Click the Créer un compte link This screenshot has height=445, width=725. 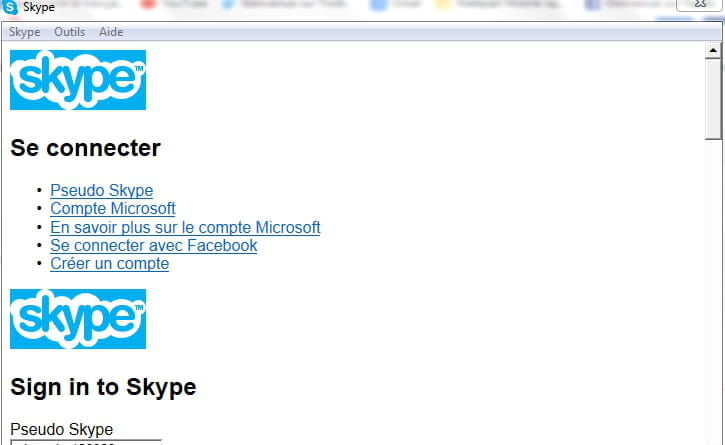[x=110, y=264]
